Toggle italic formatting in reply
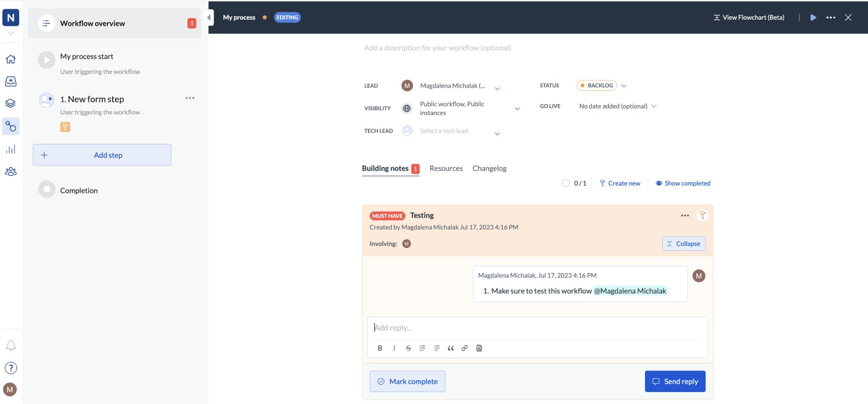 (x=394, y=348)
